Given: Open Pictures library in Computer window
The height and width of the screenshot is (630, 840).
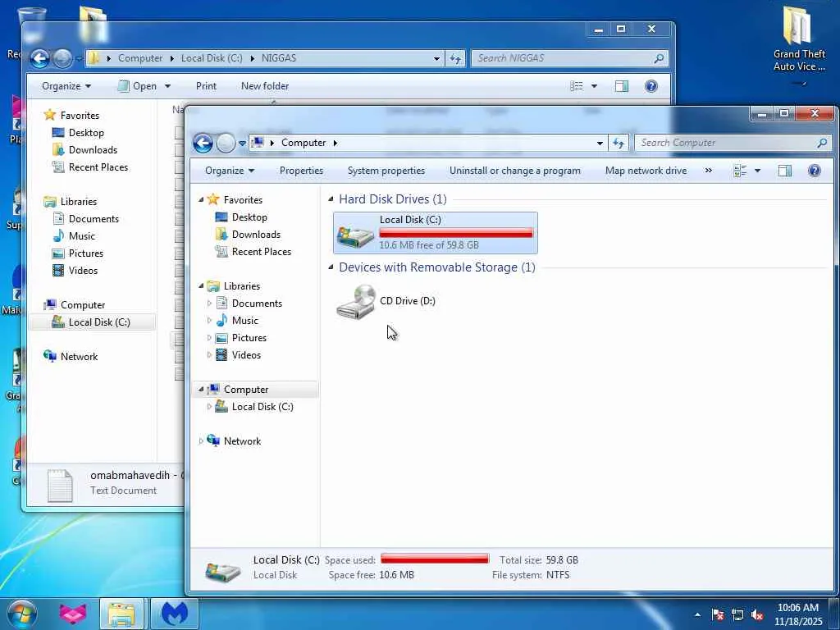Looking at the screenshot, I should tap(249, 338).
